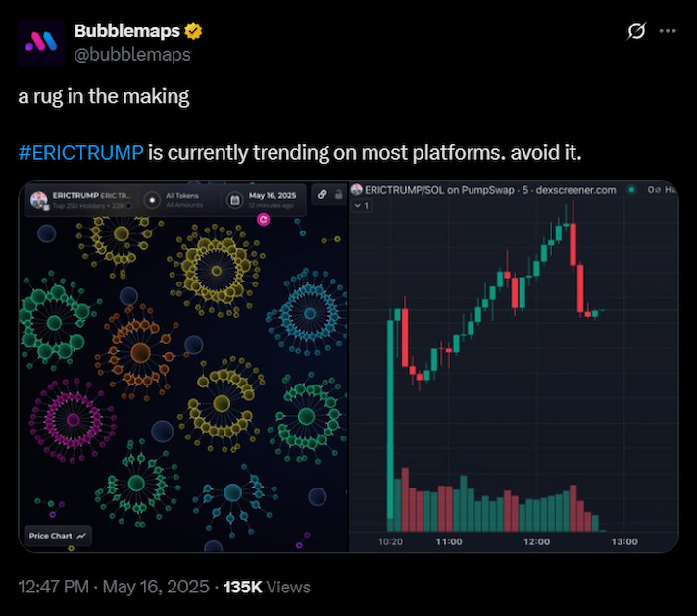697x616 pixels.
Task: Open the three-dot more options menu
Action: [668, 31]
